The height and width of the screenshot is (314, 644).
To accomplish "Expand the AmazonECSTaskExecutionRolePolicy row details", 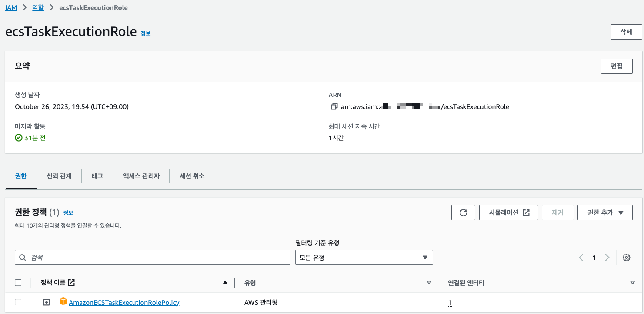I will [47, 302].
